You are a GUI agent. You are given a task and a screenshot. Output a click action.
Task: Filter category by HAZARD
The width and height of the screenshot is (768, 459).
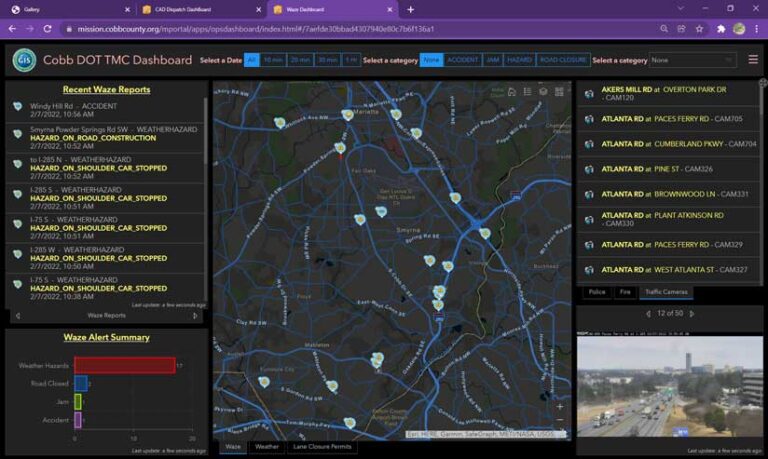[x=519, y=60]
